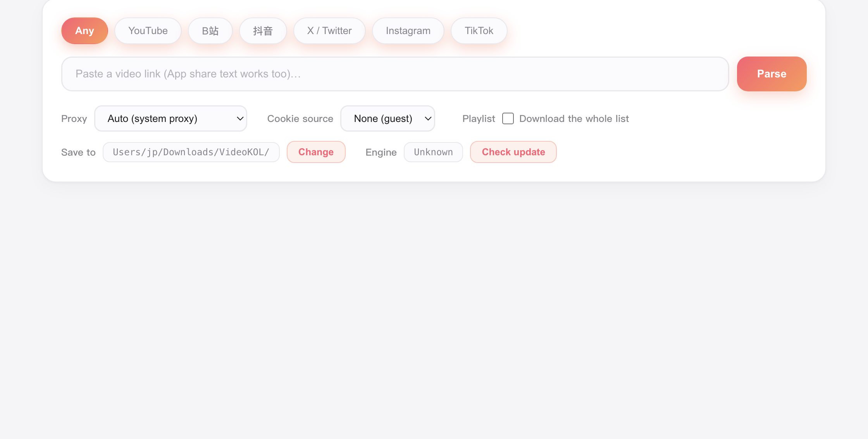Select the 抖音 platform filter
Viewport: 868px width, 439px height.
pos(263,31)
